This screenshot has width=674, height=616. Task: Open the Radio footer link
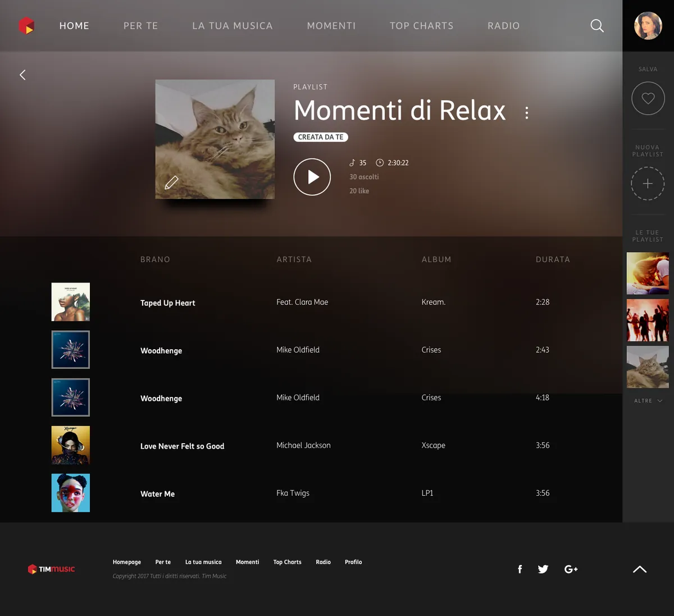pyautogui.click(x=323, y=562)
